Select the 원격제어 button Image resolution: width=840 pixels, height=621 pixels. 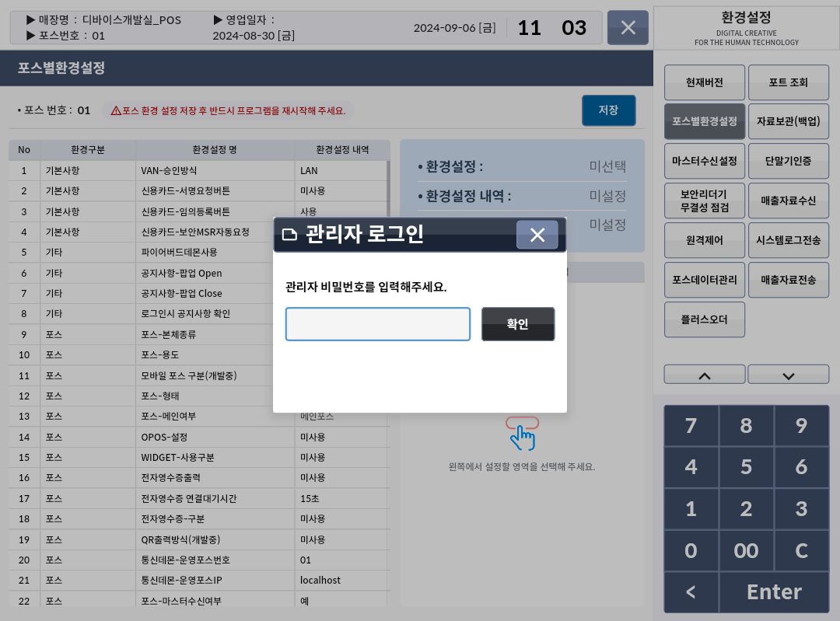[x=705, y=240]
